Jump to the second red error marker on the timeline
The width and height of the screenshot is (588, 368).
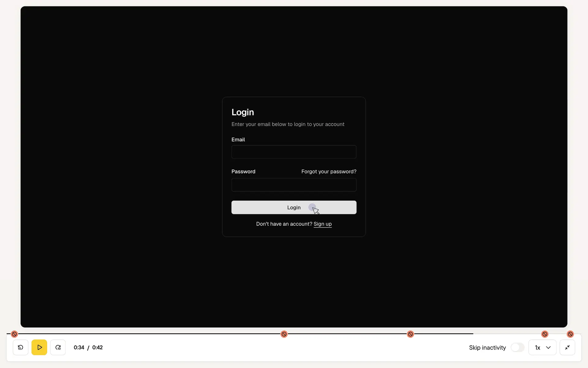pos(284,334)
